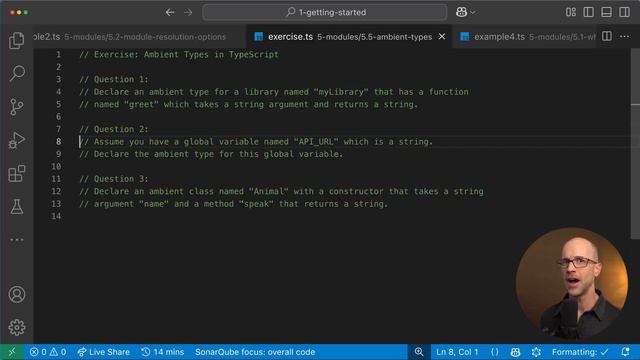This screenshot has width=640, height=360.
Task: Click the word "myLibrary" on line 4
Action: (341, 92)
